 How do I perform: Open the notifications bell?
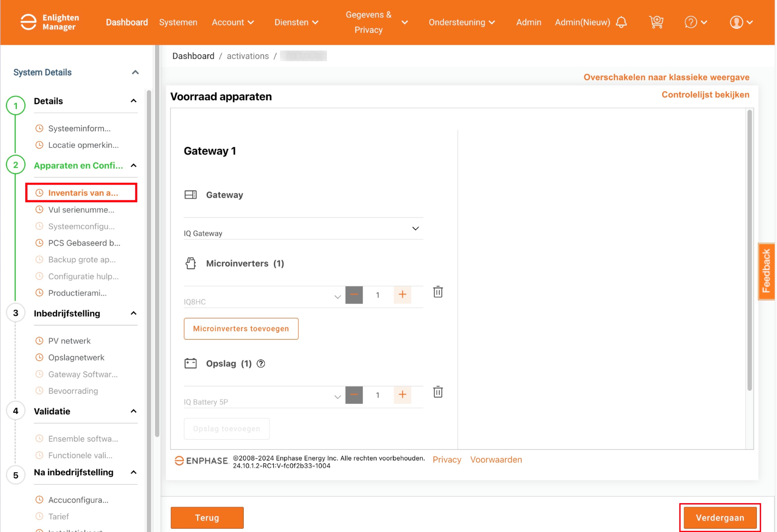[x=621, y=22]
